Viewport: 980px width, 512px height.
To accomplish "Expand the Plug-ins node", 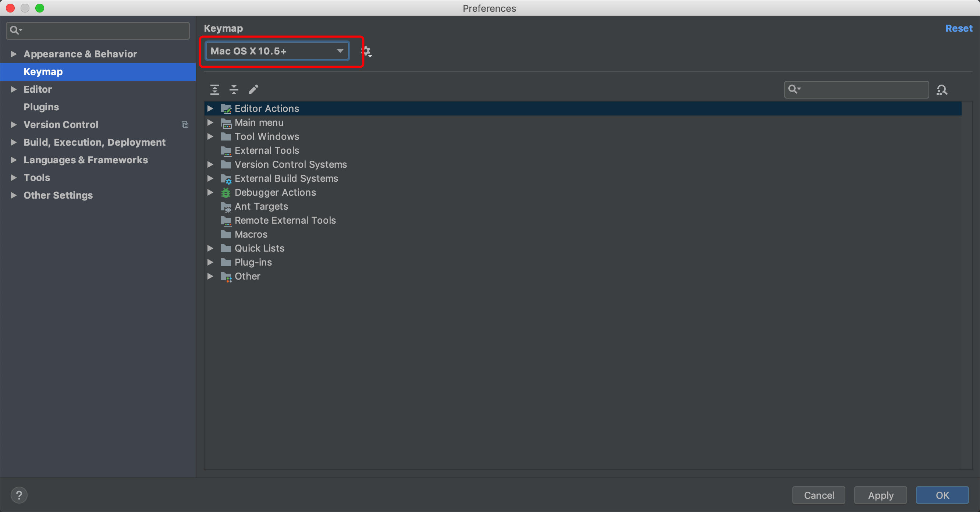I will (210, 263).
